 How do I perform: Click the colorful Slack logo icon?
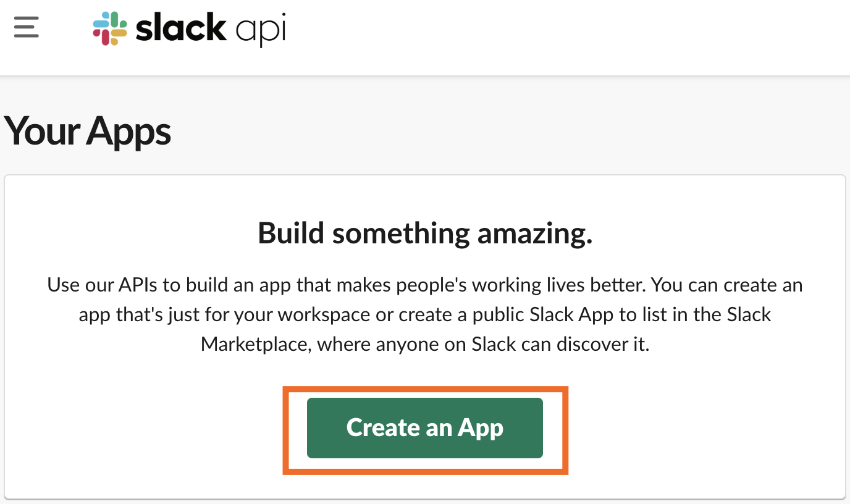click(x=109, y=27)
